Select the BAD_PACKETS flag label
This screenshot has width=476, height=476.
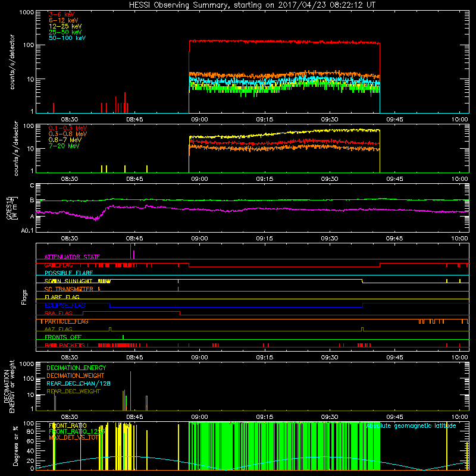(x=65, y=345)
